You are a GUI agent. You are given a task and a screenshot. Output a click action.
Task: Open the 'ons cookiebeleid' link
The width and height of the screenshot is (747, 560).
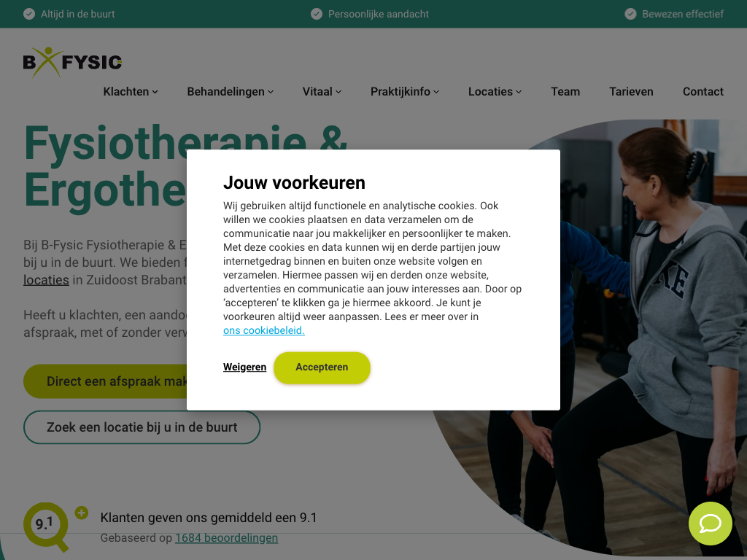(263, 330)
